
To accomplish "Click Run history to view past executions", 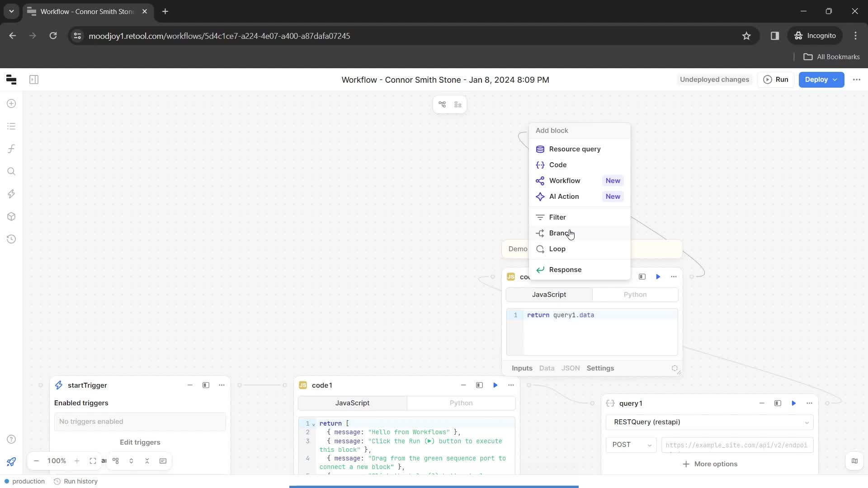I will (x=80, y=481).
